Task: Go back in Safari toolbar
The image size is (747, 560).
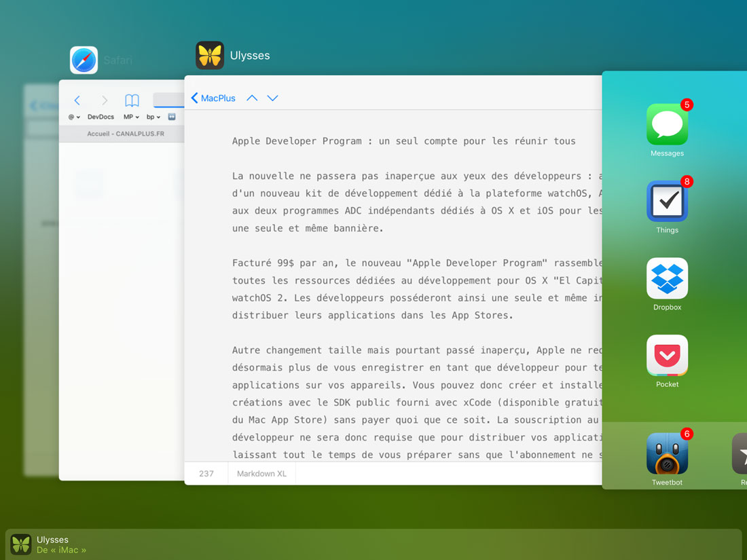Action: pyautogui.click(x=77, y=100)
